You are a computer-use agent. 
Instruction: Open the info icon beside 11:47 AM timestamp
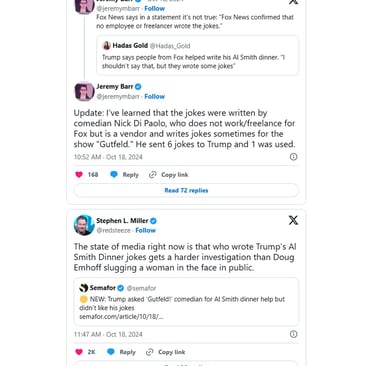tap(293, 334)
